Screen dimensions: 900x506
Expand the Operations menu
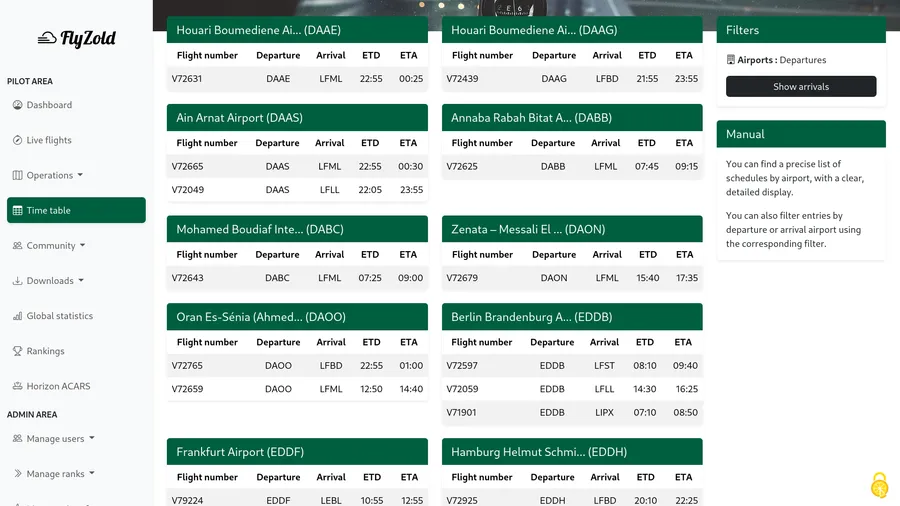(54, 175)
